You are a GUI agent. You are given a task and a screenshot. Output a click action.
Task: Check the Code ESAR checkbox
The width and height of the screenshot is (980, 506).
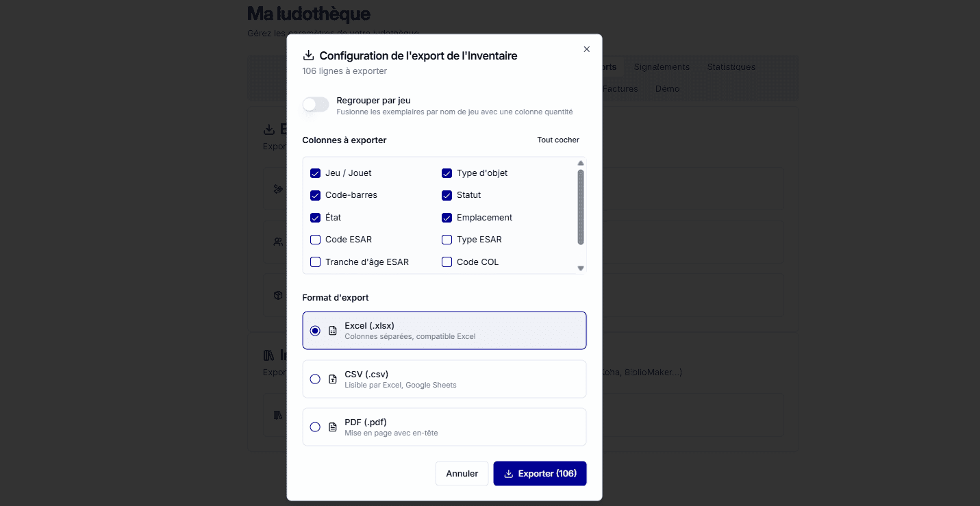click(x=315, y=240)
